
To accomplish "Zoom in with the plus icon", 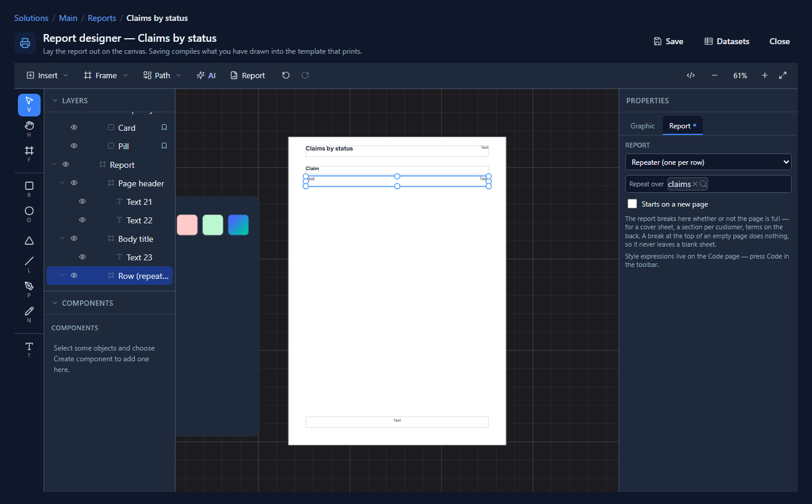I will [765, 75].
